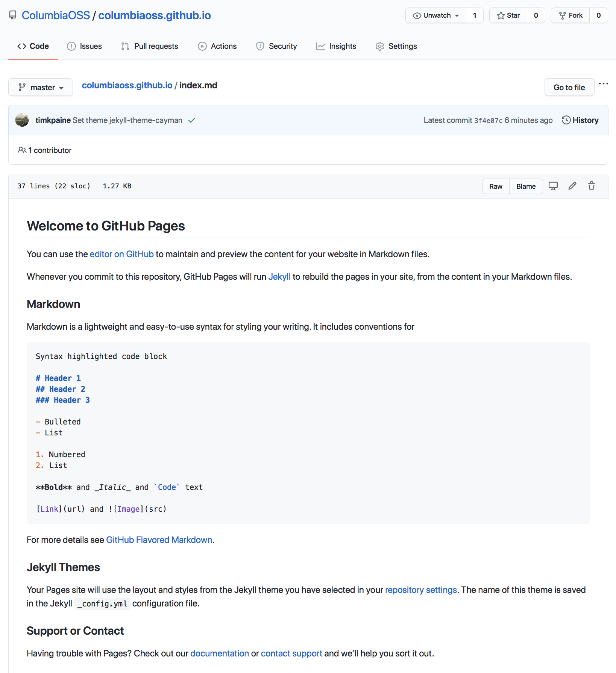
Task: Open the Actions tab
Action: tap(217, 46)
